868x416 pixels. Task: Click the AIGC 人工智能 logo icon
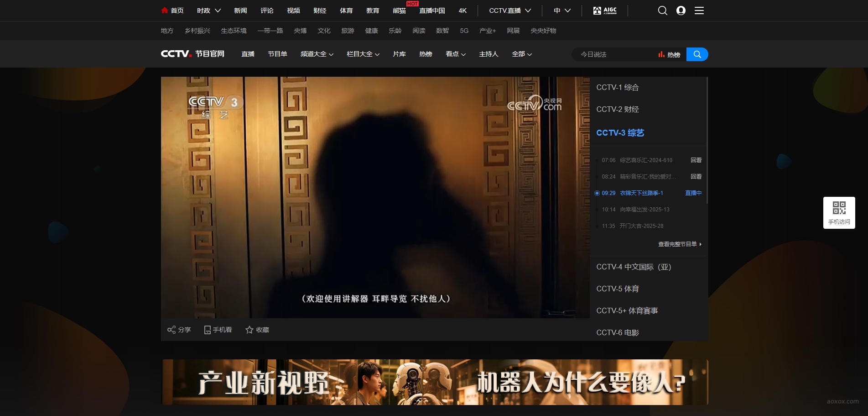605,10
